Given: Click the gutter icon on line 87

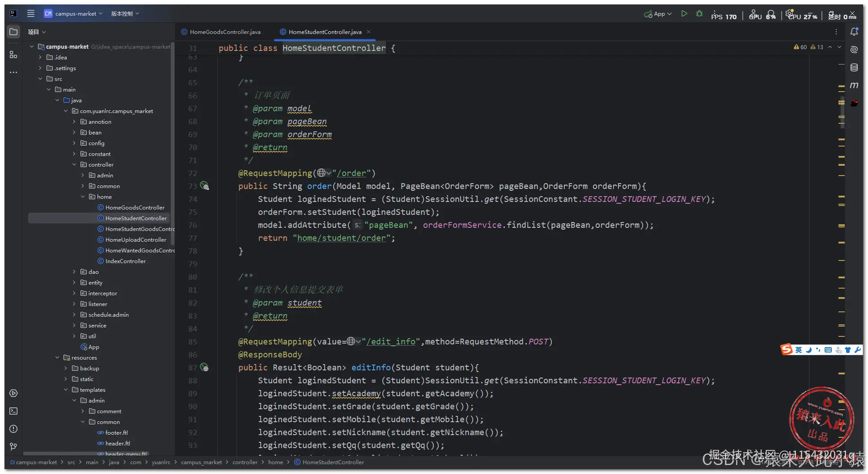Looking at the screenshot, I should pyautogui.click(x=204, y=367).
